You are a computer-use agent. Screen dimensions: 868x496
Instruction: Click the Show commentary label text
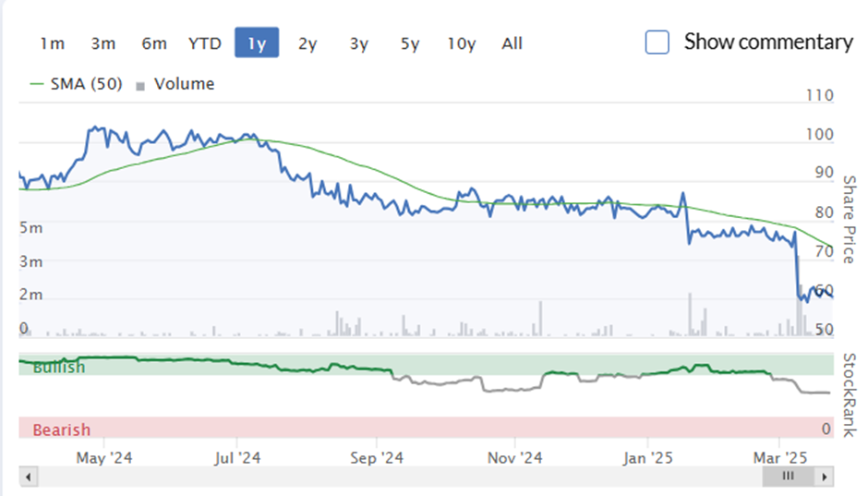[768, 42]
